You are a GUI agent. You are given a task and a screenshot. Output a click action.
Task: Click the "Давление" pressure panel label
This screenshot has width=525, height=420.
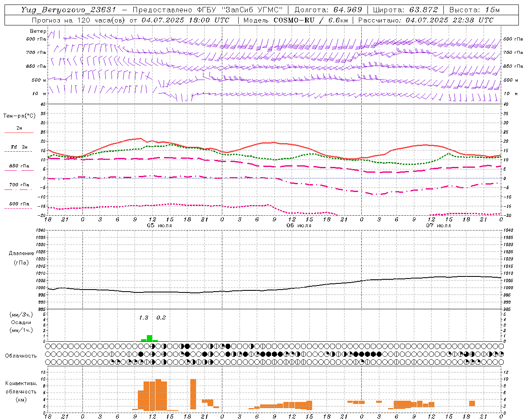[21, 253]
